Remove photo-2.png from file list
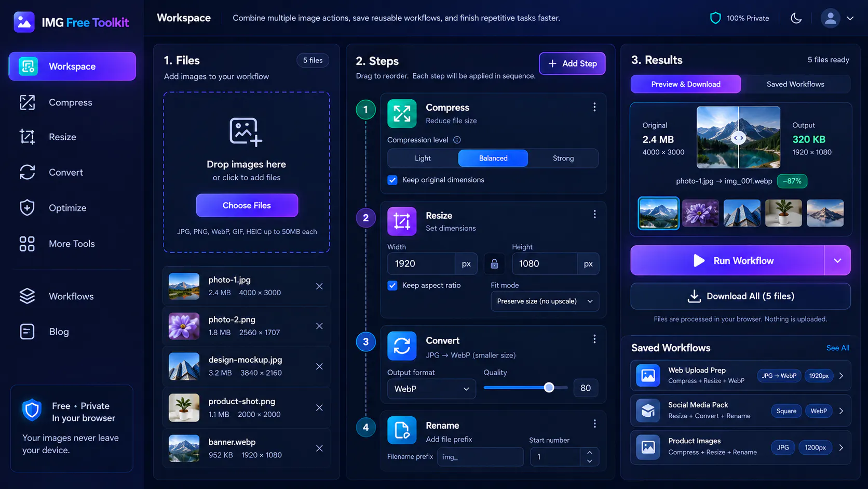The height and width of the screenshot is (489, 868). (319, 326)
